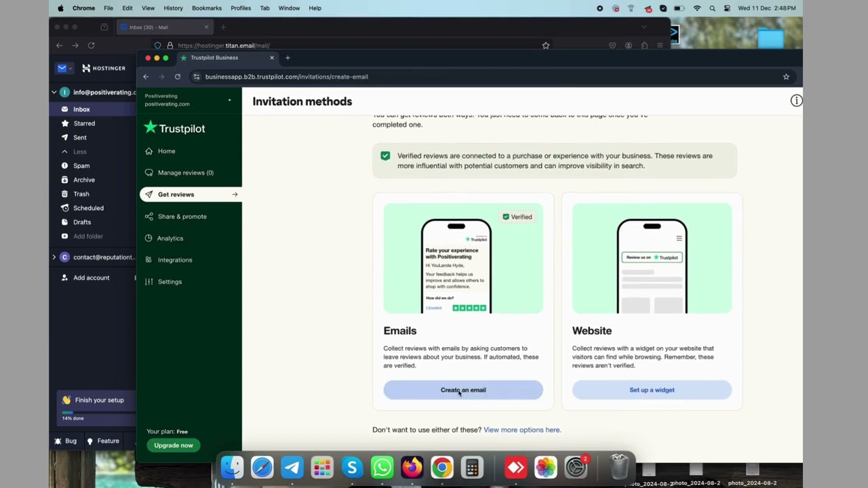Click Set up a widget button
This screenshot has width=868, height=488.
[x=652, y=390]
